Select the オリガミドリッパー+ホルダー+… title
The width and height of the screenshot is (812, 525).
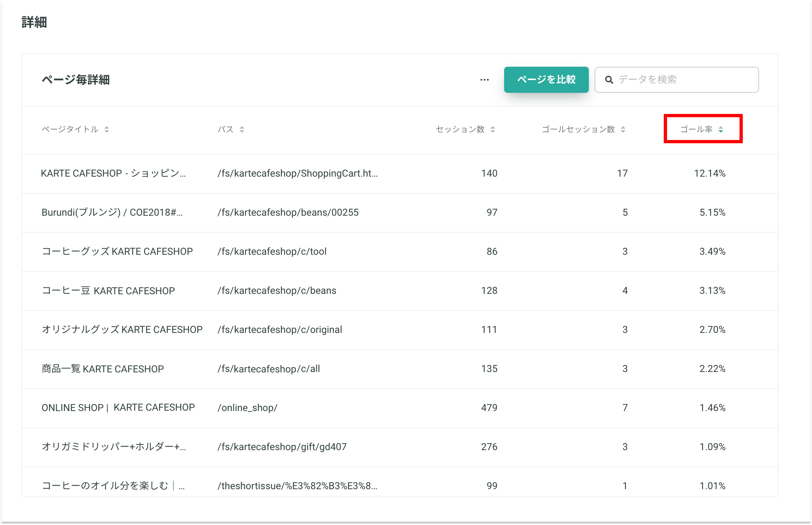[x=114, y=447]
